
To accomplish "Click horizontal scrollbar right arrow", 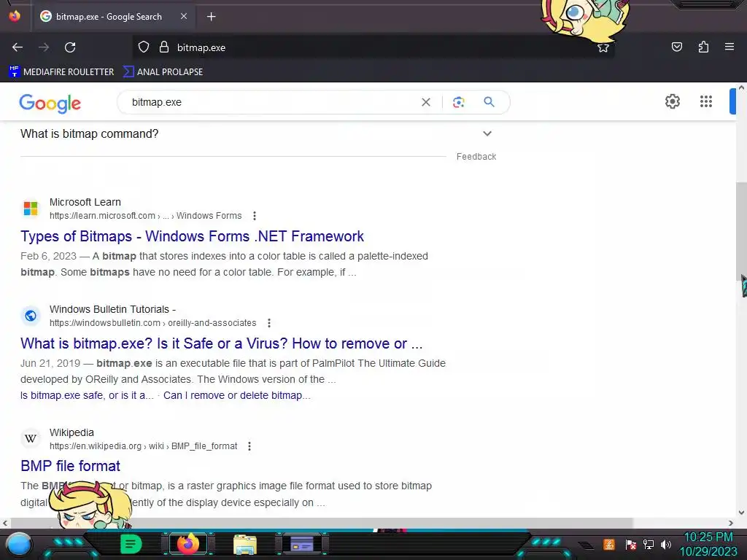I will coord(731,523).
